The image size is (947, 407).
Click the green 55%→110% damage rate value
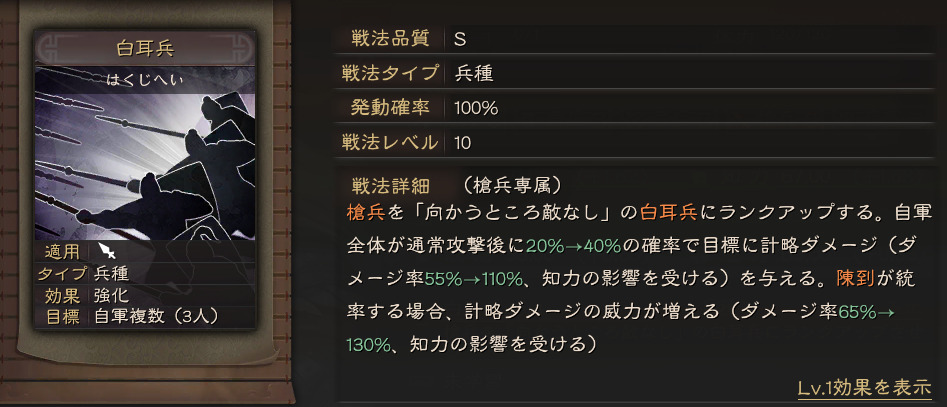(x=474, y=279)
